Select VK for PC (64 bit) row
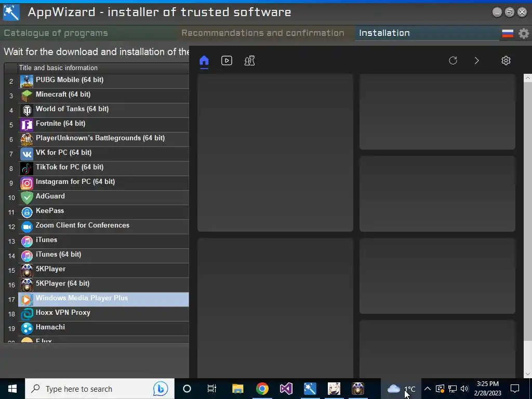 (x=103, y=154)
